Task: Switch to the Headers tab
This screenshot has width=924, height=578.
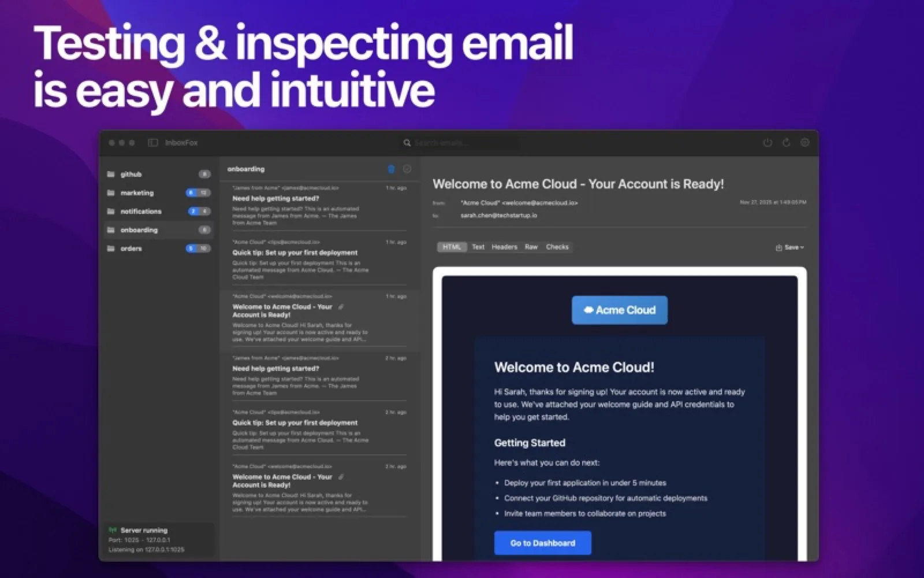Action: (x=505, y=247)
